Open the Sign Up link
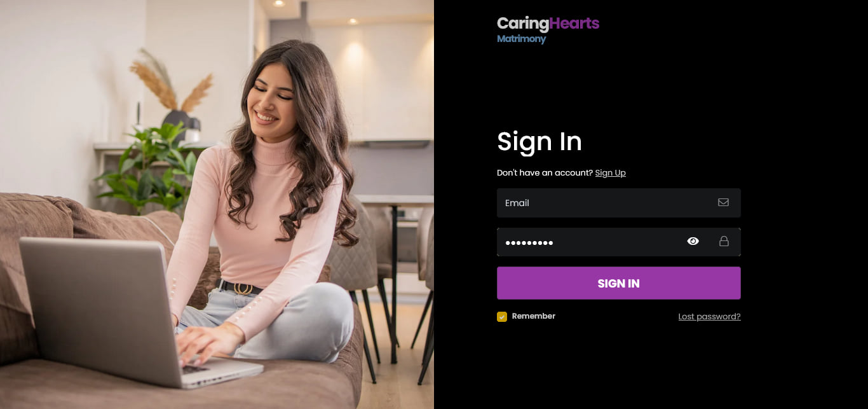Image resolution: width=868 pixels, height=409 pixels. click(611, 173)
